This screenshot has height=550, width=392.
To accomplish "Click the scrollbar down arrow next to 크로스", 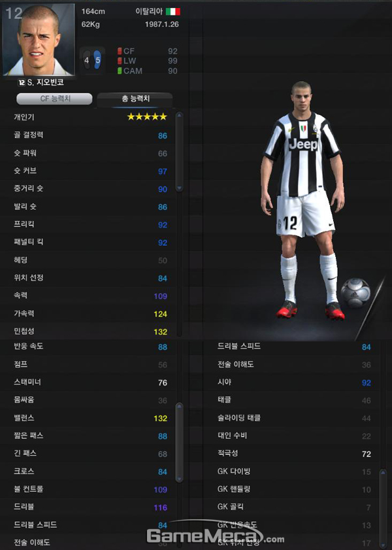I will coord(180,479).
